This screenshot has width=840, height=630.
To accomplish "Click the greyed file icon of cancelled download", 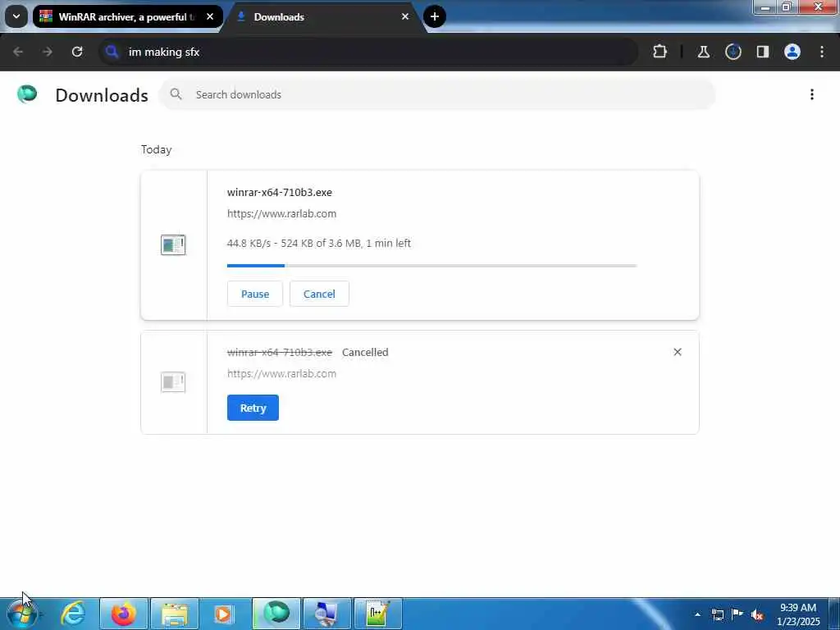I will 173,382.
